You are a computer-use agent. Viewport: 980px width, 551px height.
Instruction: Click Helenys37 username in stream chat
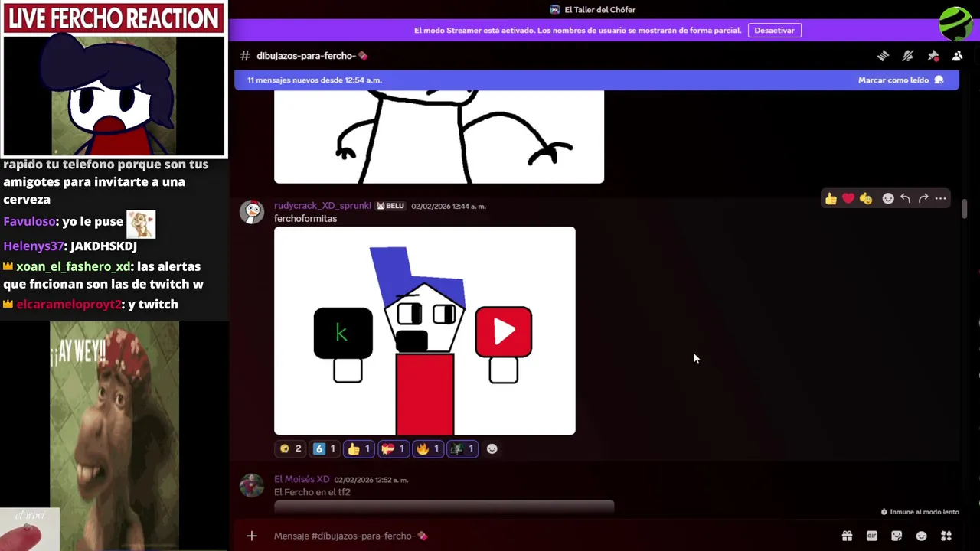coord(33,246)
